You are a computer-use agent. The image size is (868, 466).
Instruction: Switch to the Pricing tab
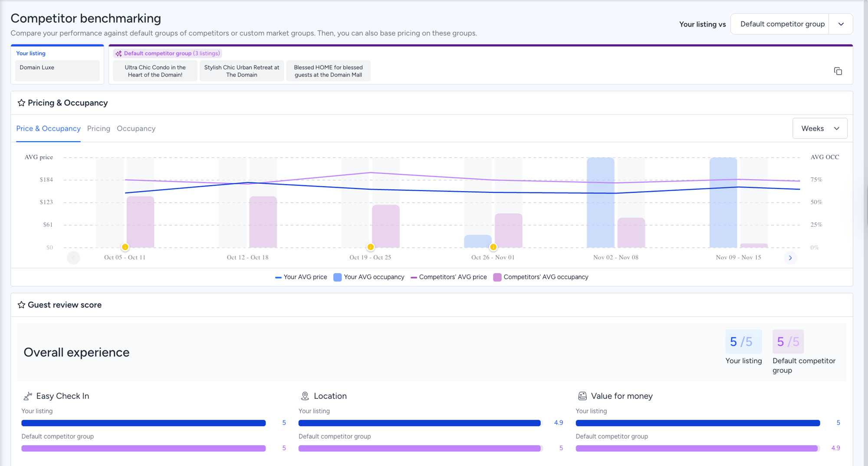pos(99,129)
